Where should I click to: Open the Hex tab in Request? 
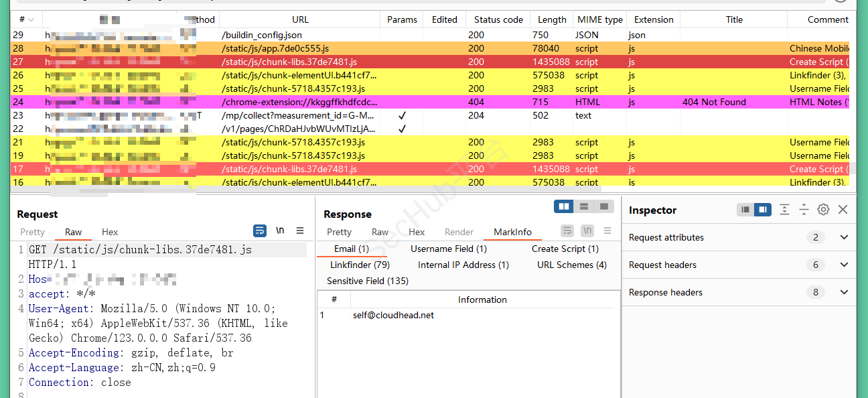coord(110,232)
